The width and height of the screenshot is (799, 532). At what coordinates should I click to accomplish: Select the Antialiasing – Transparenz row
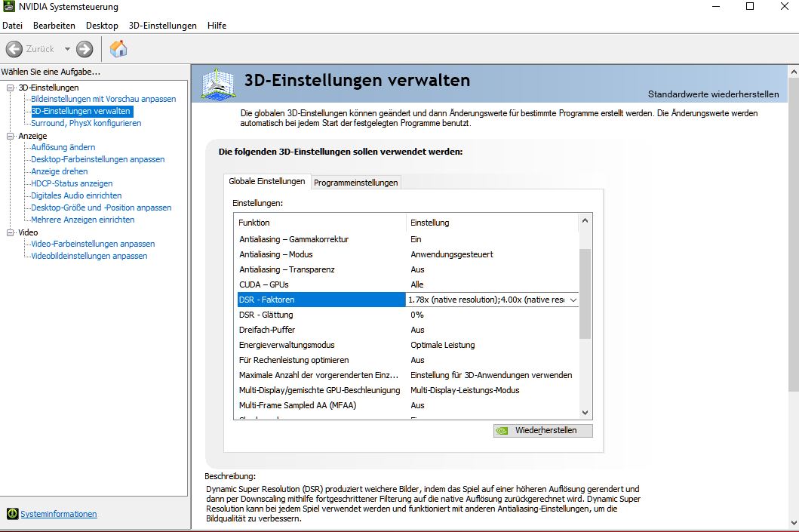coord(407,269)
